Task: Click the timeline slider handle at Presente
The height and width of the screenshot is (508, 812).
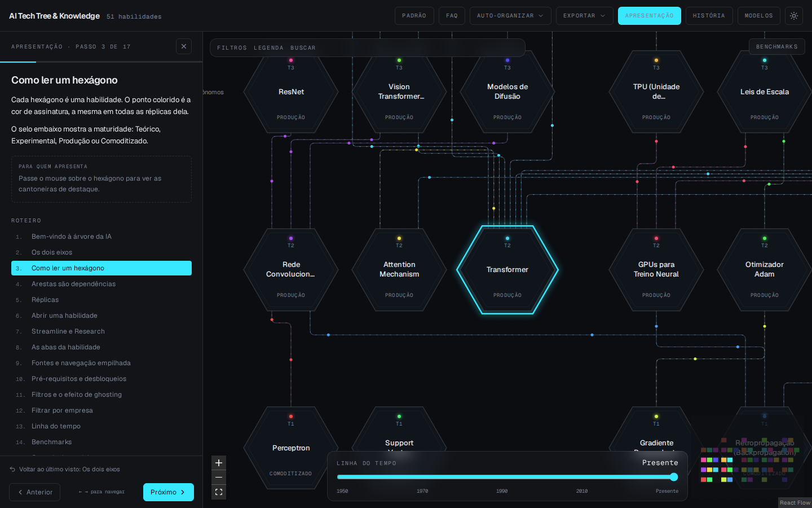Action: tap(674, 477)
